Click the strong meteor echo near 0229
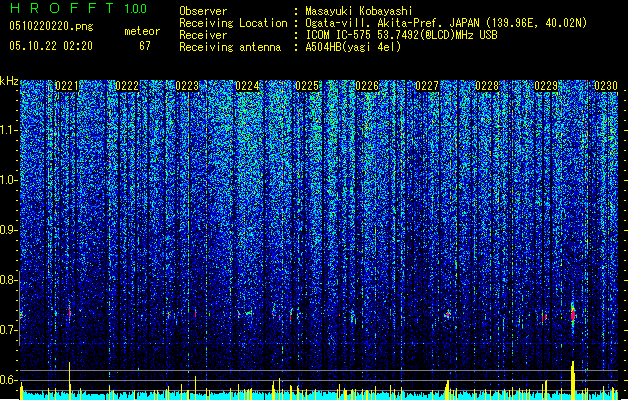The height and width of the screenshot is (400, 629). click(573, 314)
